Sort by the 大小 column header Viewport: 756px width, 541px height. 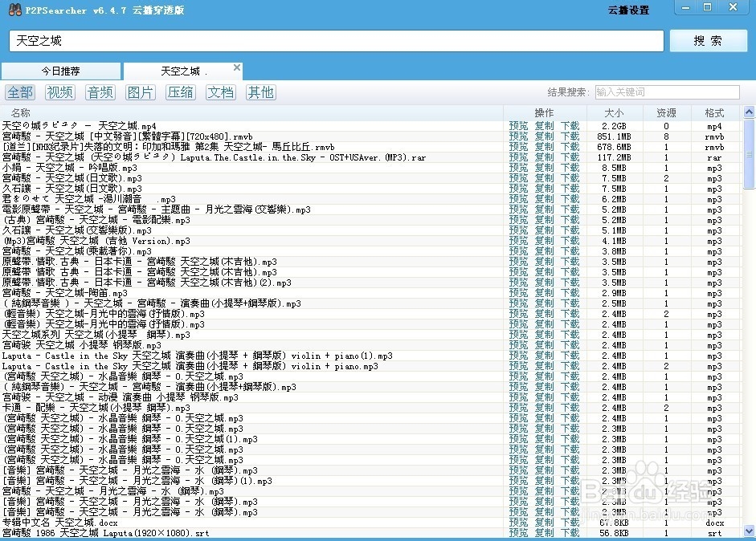point(615,112)
